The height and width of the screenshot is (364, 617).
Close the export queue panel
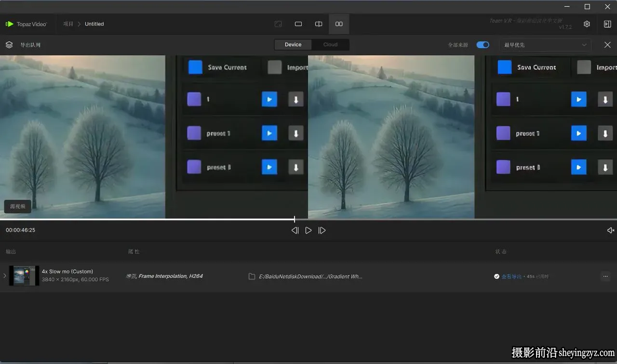coord(607,45)
